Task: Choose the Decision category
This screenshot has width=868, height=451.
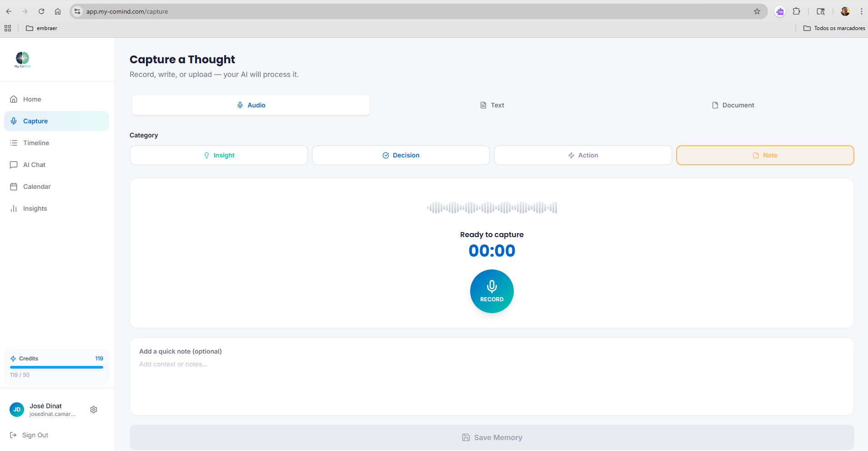Action: (x=401, y=155)
